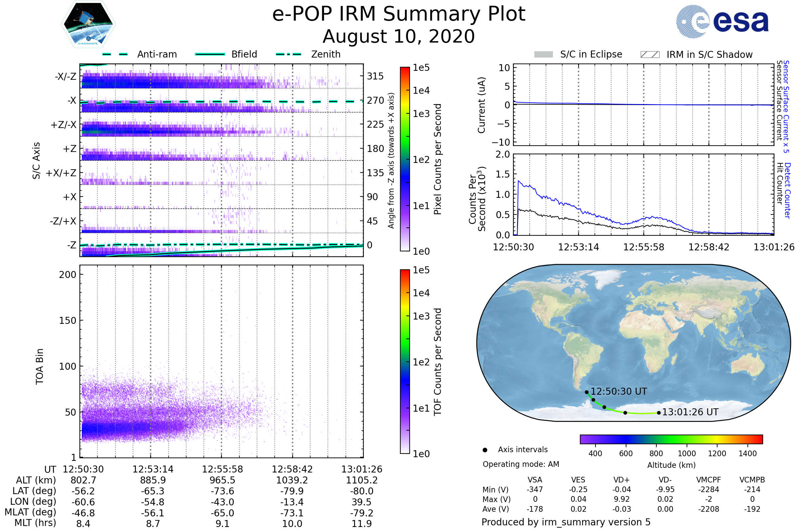Click the CASSIOPE mission logo

pyautogui.click(x=88, y=24)
